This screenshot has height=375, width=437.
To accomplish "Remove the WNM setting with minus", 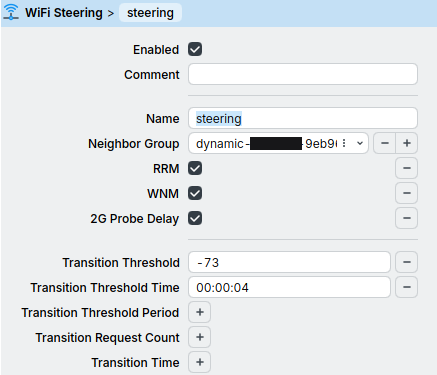I will 406,193.
